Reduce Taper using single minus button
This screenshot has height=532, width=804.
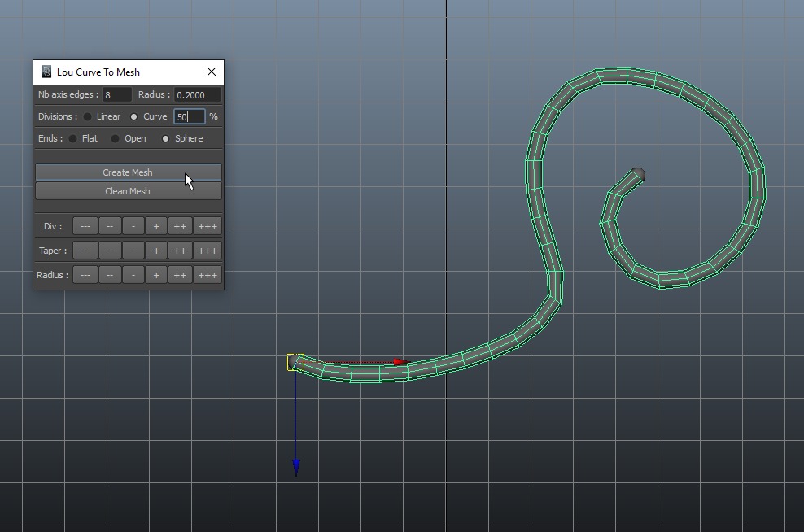[x=133, y=251]
